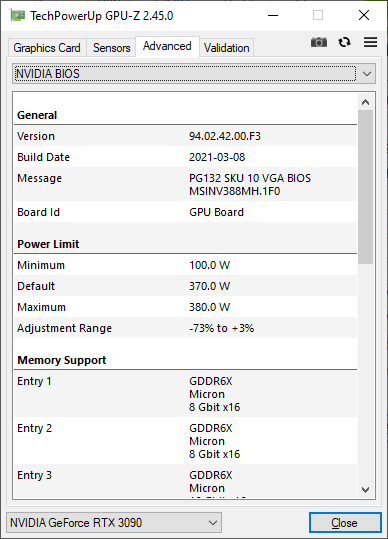Image resolution: width=388 pixels, height=539 pixels.
Task: Click the Entry 1 row label
Action: (x=34, y=381)
